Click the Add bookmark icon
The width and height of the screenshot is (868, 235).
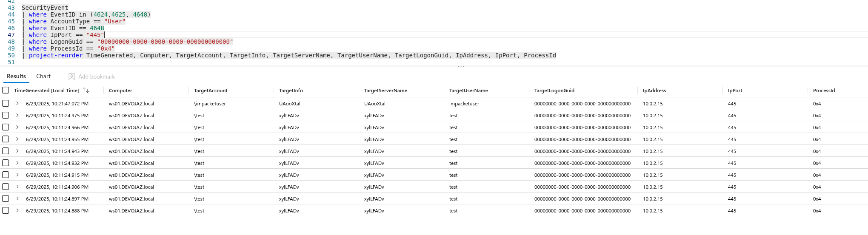(x=71, y=76)
